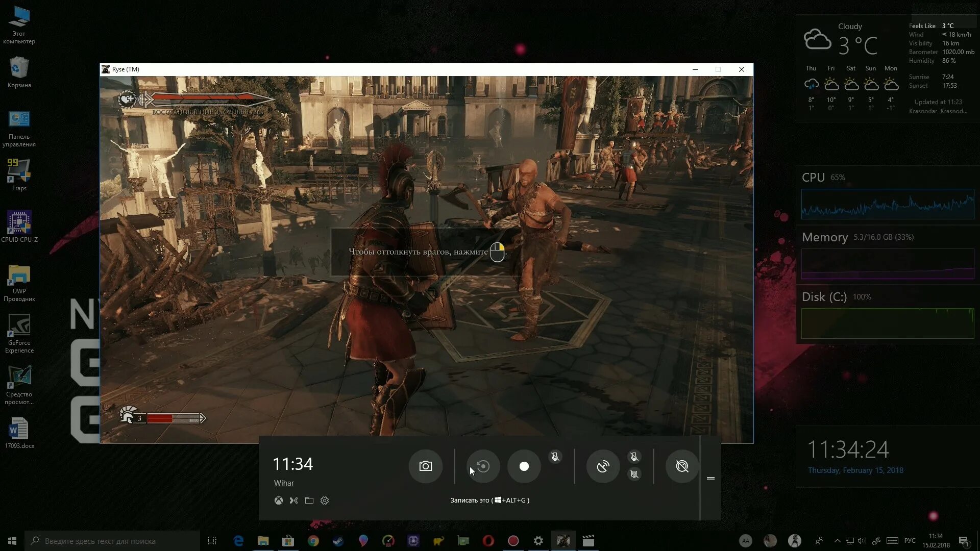The image size is (980, 551).
Task: Open the Windows Start button
Action: pyautogui.click(x=12, y=541)
